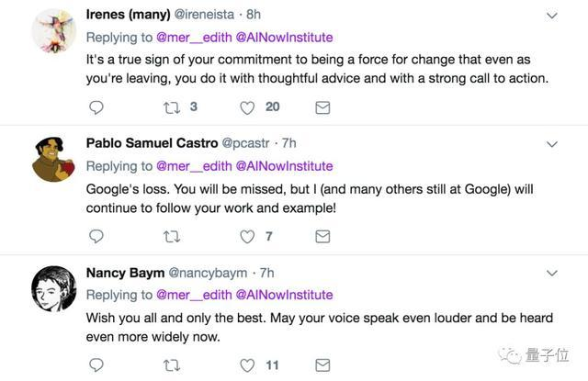This screenshot has width=588, height=381.
Task: Like Pablo Samuel Castro's tweet
Action: tap(246, 237)
